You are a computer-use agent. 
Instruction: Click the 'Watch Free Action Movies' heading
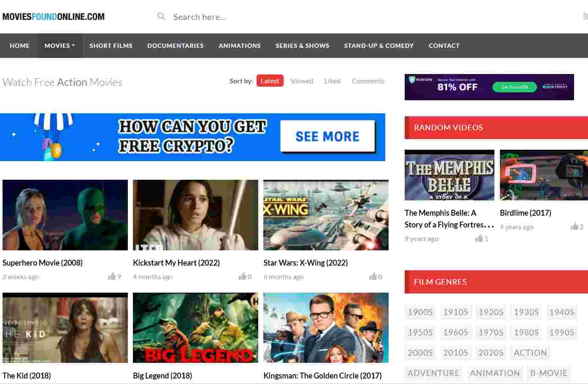click(62, 82)
